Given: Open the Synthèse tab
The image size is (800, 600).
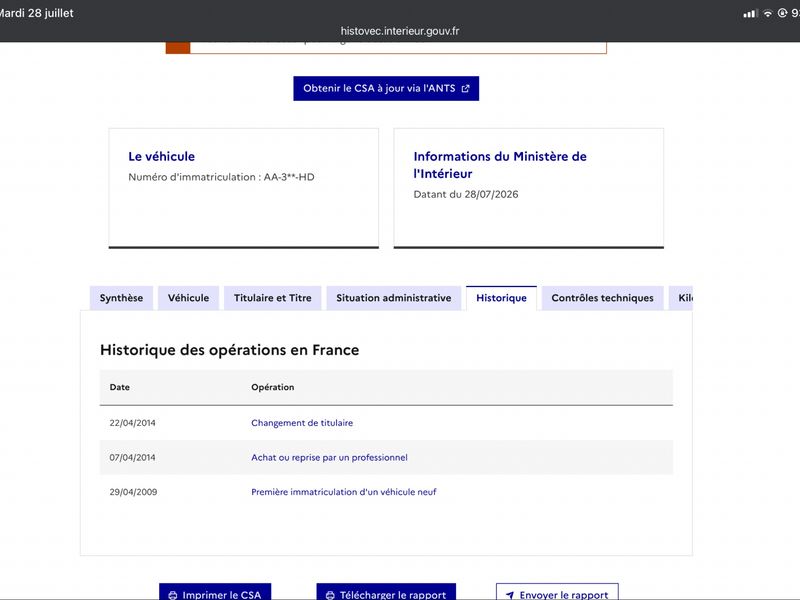Looking at the screenshot, I should [x=121, y=298].
